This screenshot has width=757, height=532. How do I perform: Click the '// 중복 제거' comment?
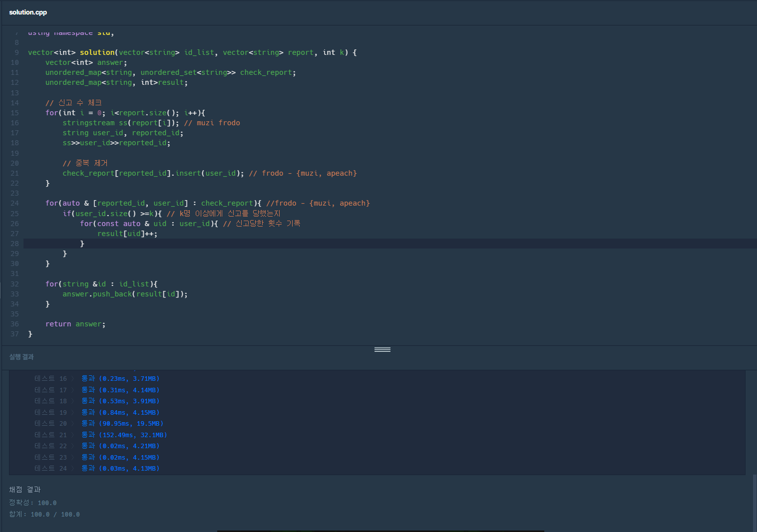point(85,163)
